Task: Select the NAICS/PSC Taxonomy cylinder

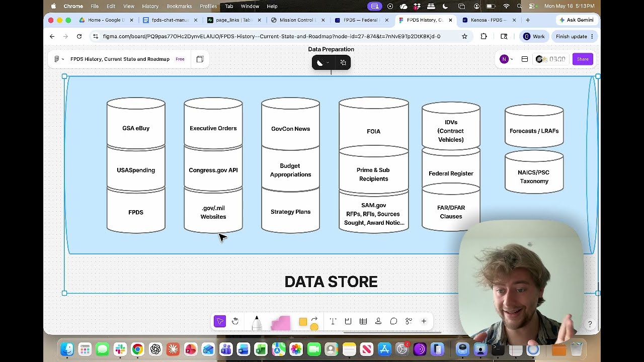Action: [534, 172]
